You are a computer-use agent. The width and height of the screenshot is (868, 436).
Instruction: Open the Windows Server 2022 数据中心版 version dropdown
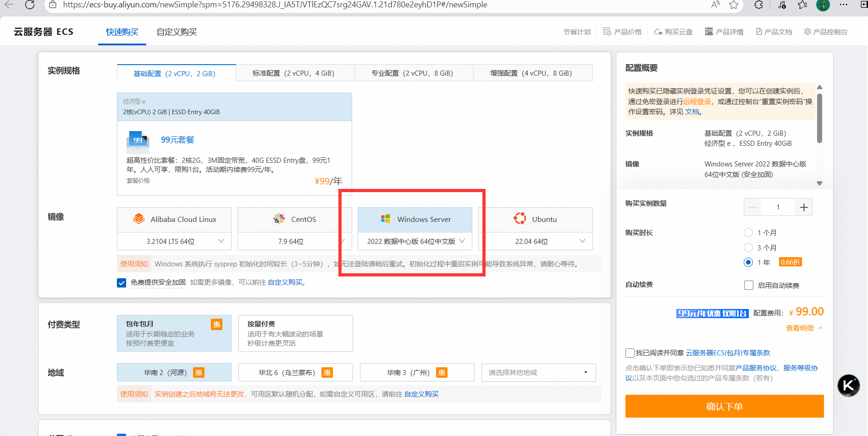[415, 241]
